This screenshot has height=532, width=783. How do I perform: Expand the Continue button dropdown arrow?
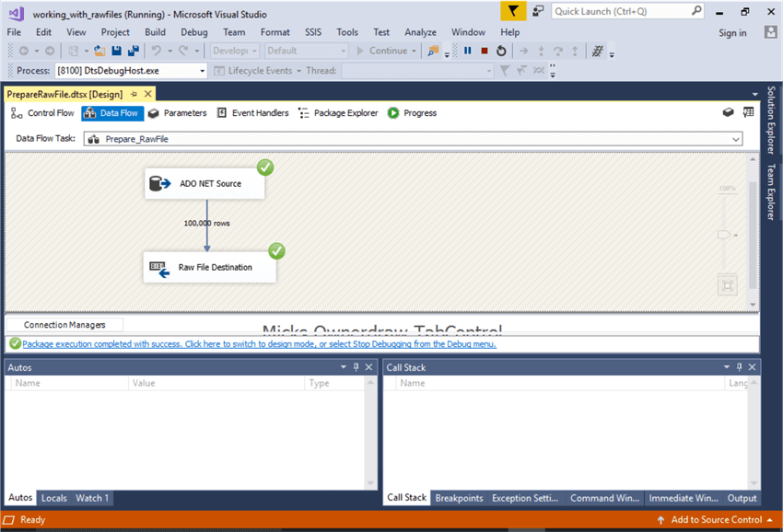414,51
